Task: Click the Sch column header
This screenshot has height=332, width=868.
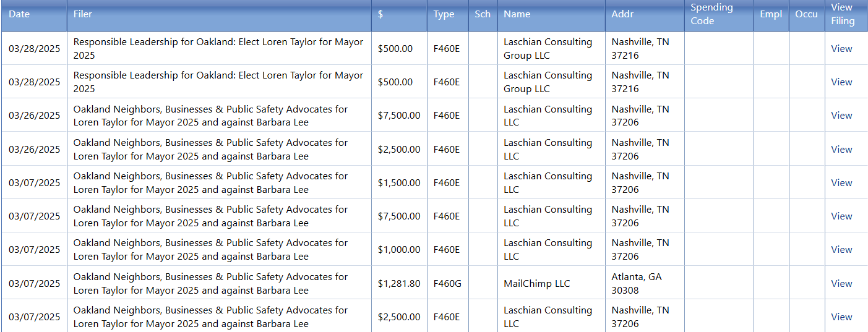Action: pyautogui.click(x=483, y=14)
